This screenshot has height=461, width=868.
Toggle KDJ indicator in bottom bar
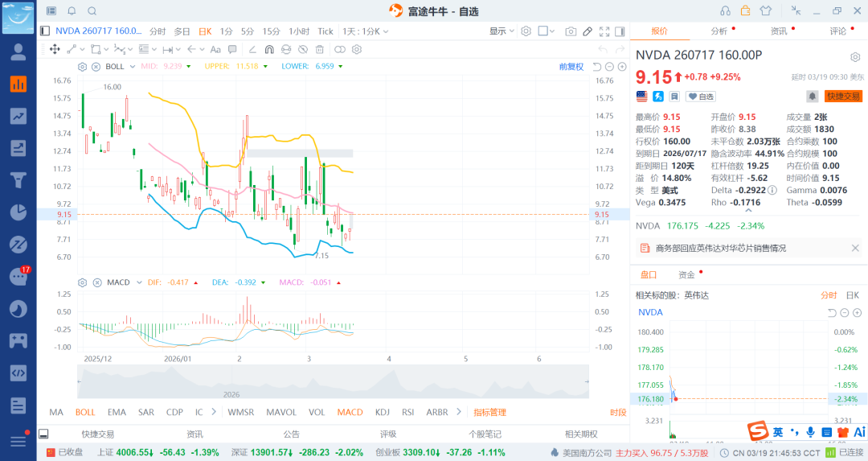[x=382, y=412]
